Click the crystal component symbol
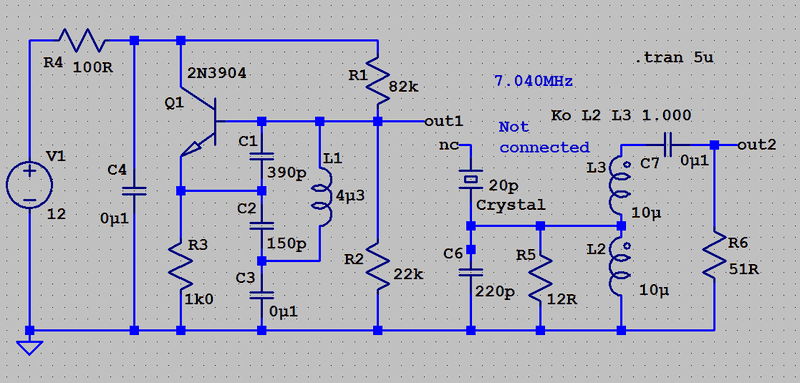 (x=471, y=179)
